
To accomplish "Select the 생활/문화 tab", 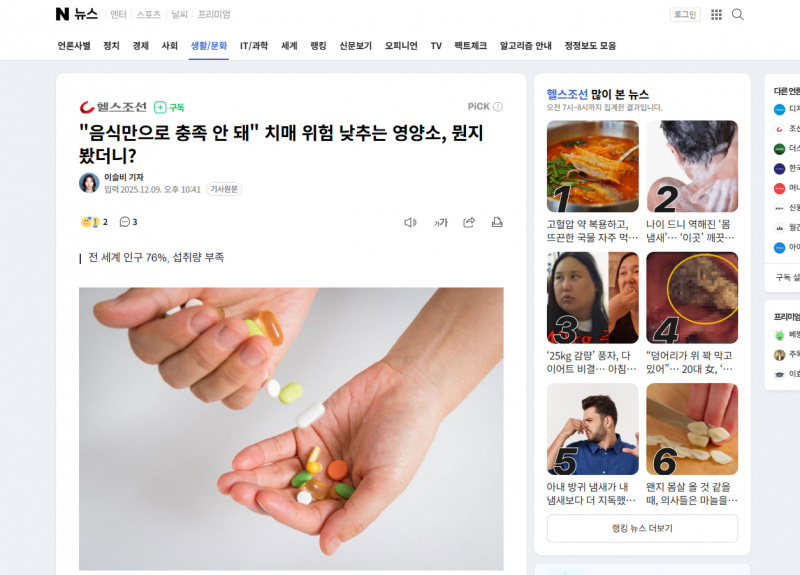I will click(x=209, y=46).
